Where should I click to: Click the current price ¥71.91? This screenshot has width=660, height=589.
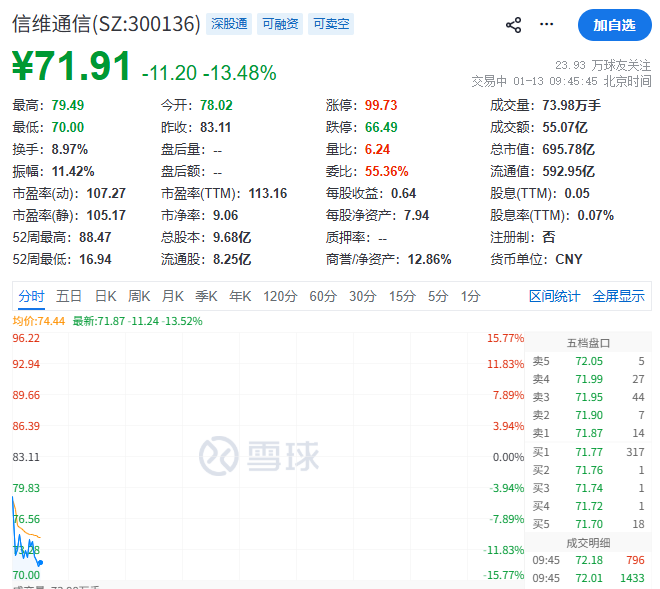(x=72, y=66)
